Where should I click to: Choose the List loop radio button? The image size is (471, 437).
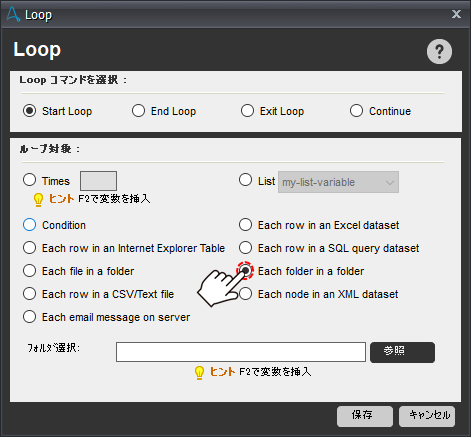[x=245, y=180]
